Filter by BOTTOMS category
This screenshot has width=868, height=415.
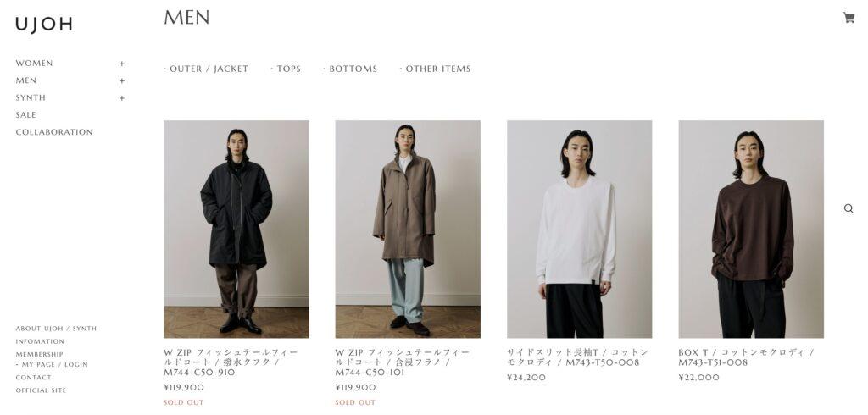point(350,69)
